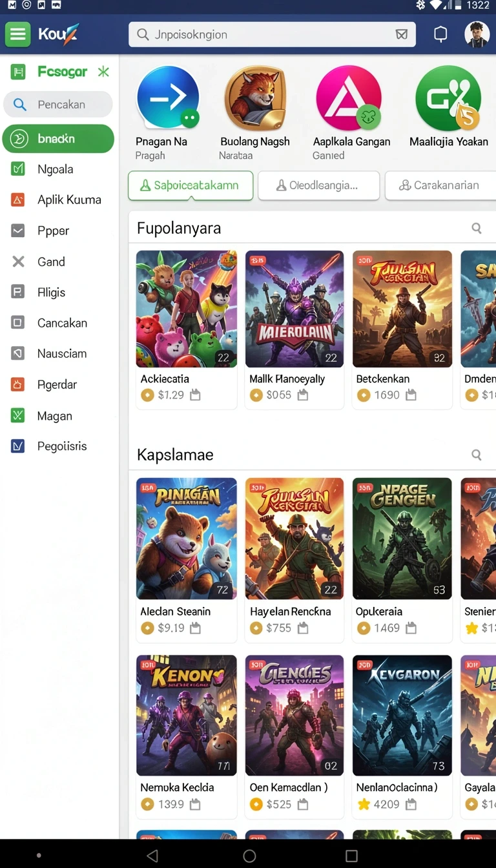Click the Fligis sidebar icon
Screen dimensions: 496x868
pos(18,292)
